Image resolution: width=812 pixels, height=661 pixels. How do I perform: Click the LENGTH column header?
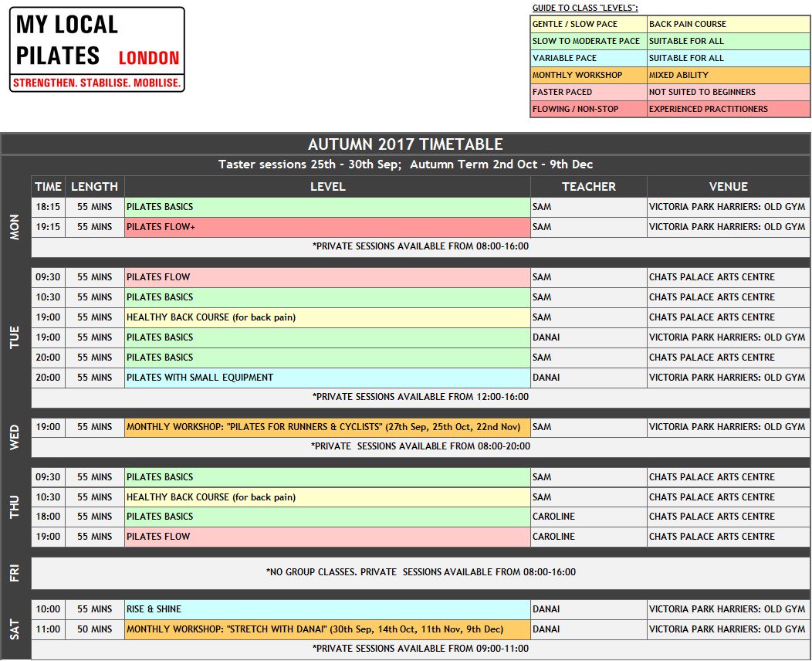(x=95, y=187)
